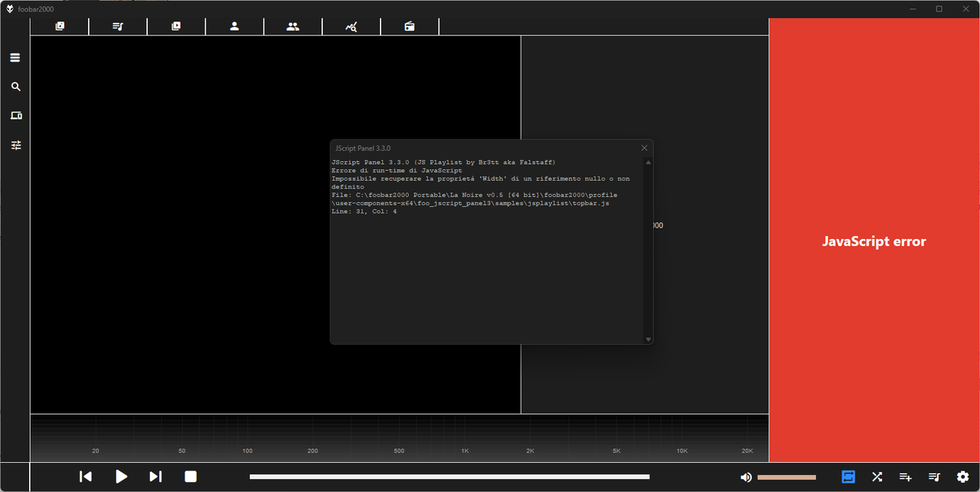Open the settings gear icon
Viewport: 980px width, 492px height.
pyautogui.click(x=963, y=477)
